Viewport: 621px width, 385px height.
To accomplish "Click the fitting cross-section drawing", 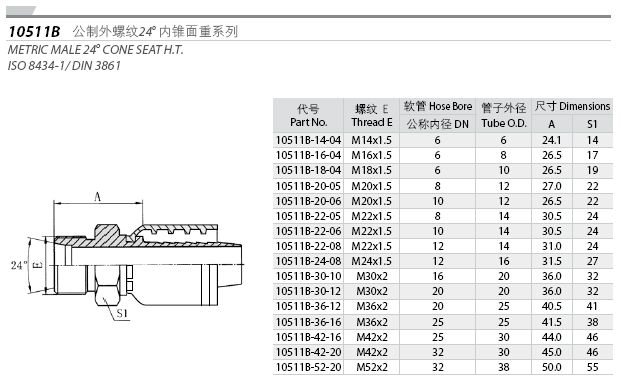I will pos(127,257).
